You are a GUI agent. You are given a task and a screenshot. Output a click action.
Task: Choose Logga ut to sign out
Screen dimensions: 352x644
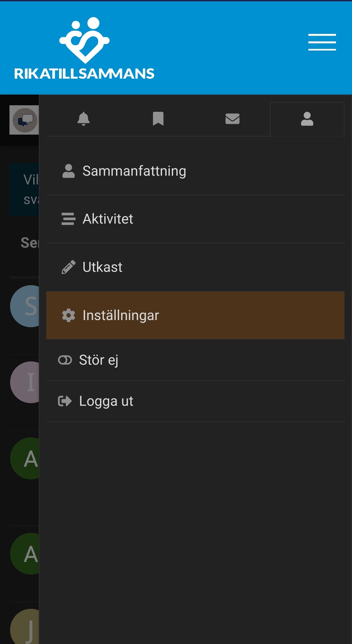(106, 401)
